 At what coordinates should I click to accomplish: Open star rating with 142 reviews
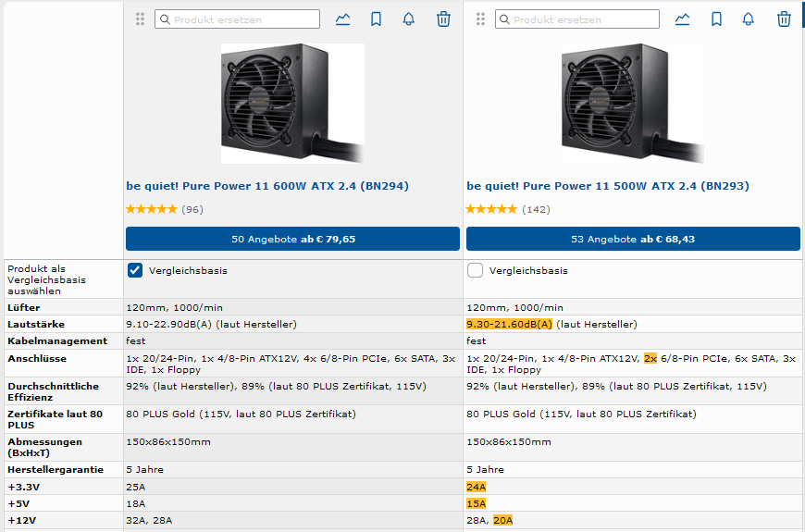pos(508,209)
